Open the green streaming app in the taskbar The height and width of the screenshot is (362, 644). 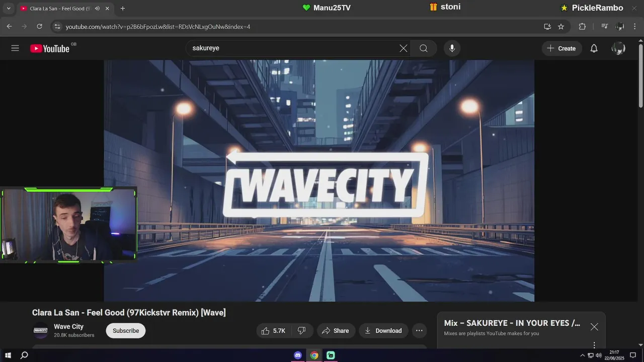tap(331, 355)
